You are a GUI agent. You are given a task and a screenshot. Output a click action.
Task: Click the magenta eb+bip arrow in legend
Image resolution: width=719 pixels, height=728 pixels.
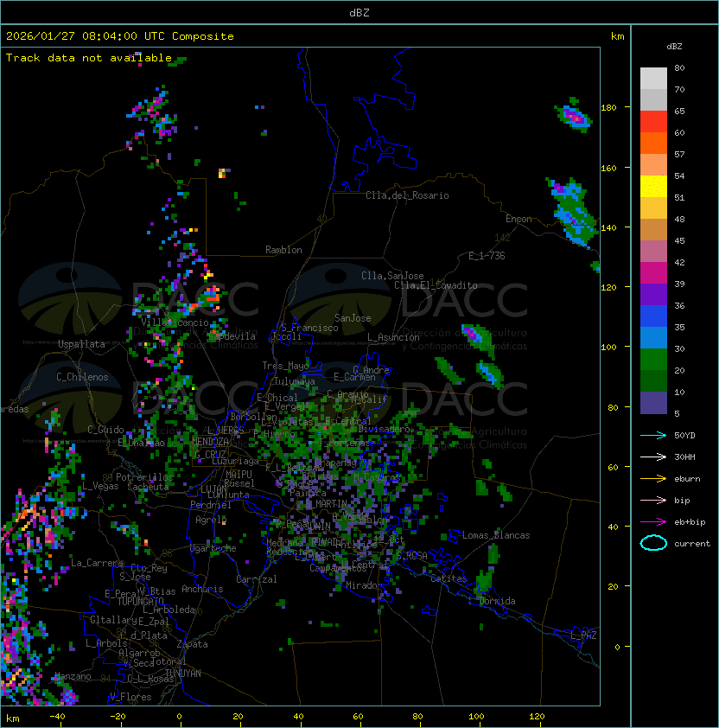653,522
